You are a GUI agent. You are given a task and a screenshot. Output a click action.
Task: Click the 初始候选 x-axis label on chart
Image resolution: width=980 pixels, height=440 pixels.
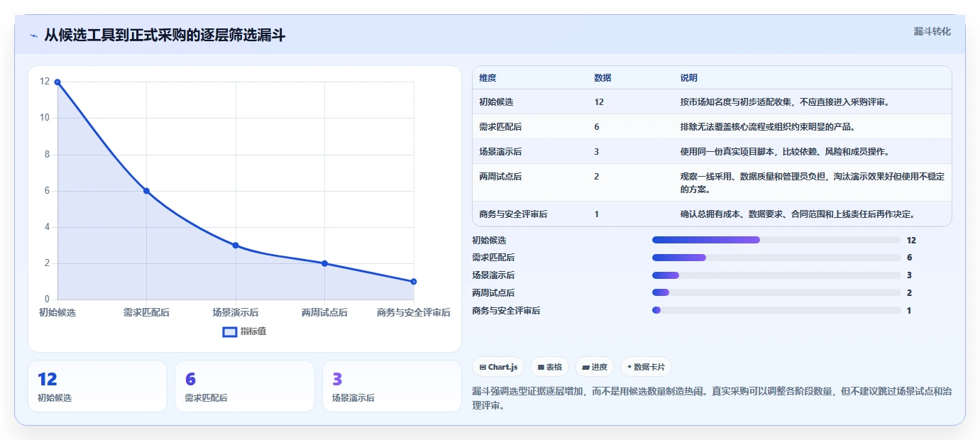(x=57, y=312)
